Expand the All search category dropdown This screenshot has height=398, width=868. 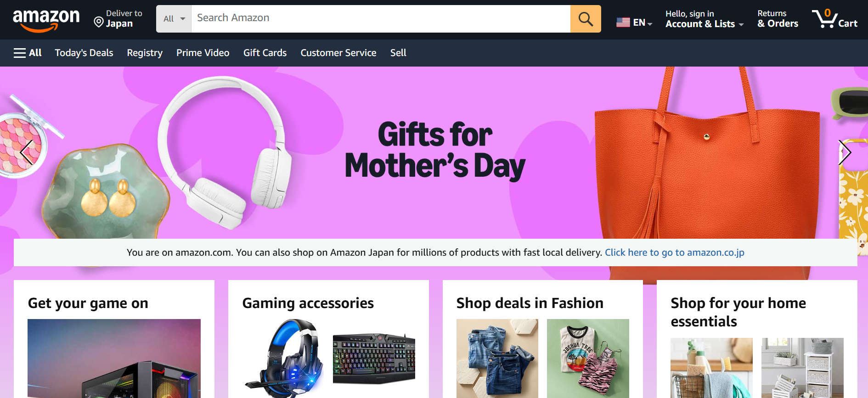tap(174, 19)
